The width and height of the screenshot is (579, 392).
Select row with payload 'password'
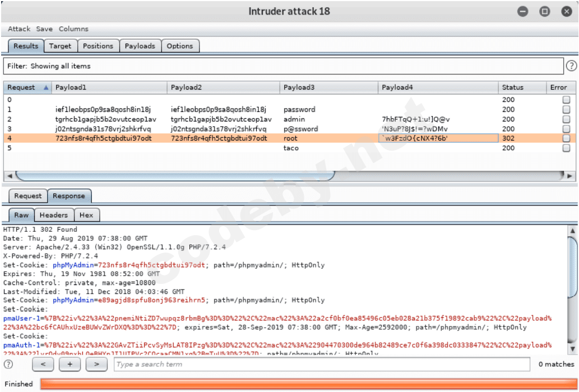click(289, 110)
